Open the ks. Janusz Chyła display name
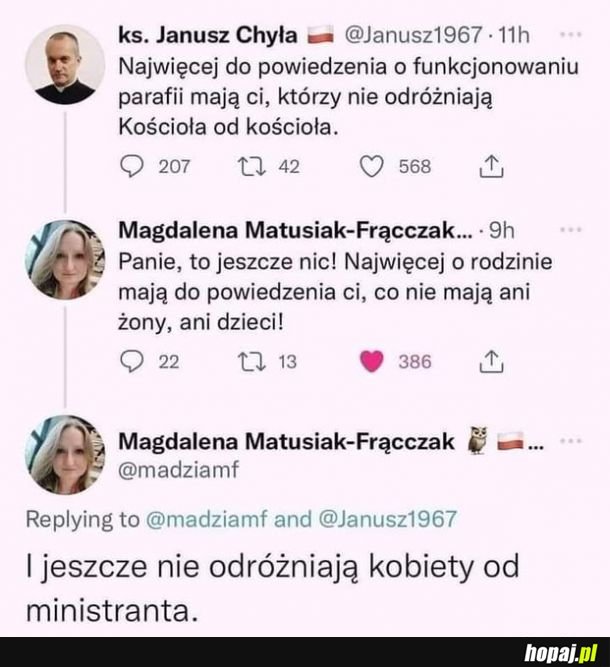The width and height of the screenshot is (610, 667). pos(207,36)
